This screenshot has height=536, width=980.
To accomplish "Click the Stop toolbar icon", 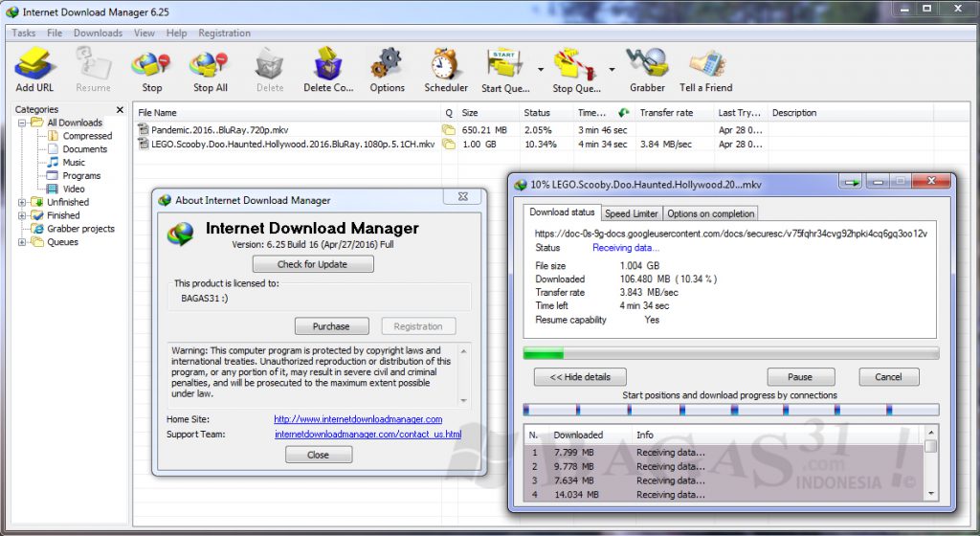I will coord(151,69).
